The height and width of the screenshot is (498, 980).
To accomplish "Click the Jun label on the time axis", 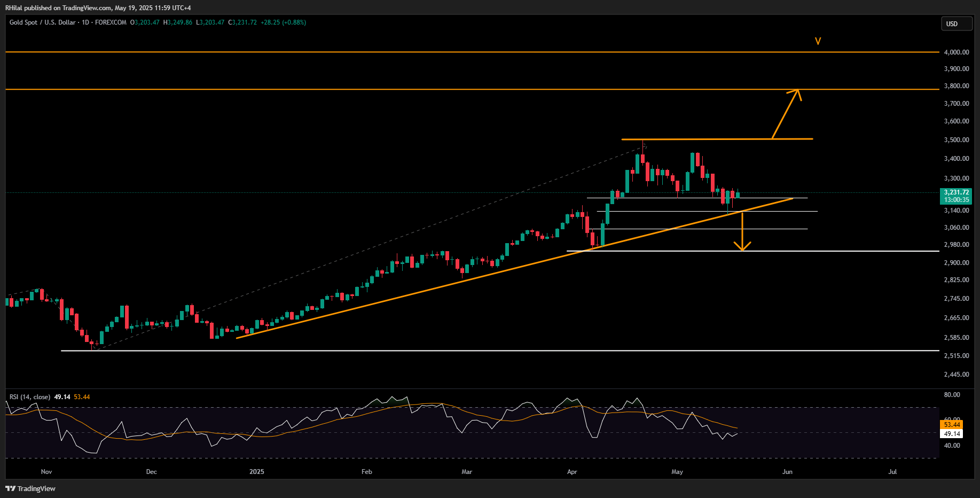I will (787, 472).
